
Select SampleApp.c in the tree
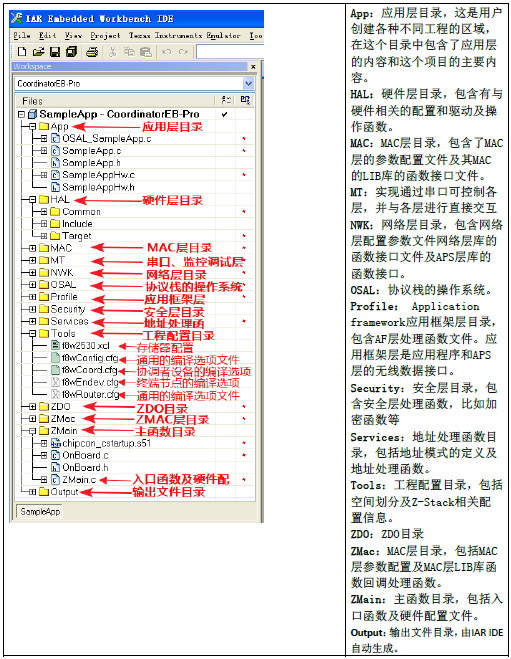click(x=92, y=150)
